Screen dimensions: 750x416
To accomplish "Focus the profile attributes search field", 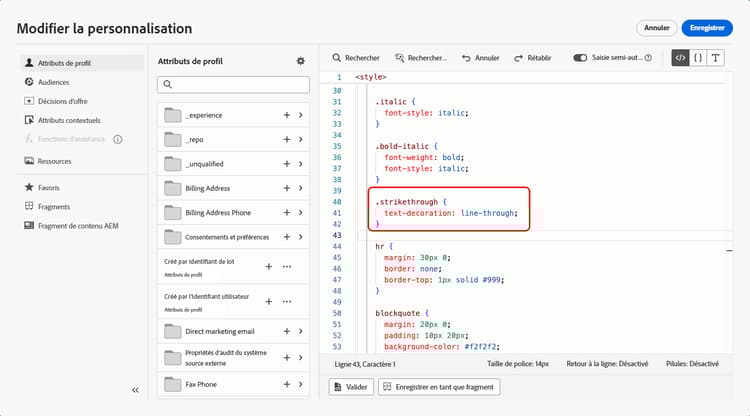I will coord(233,84).
